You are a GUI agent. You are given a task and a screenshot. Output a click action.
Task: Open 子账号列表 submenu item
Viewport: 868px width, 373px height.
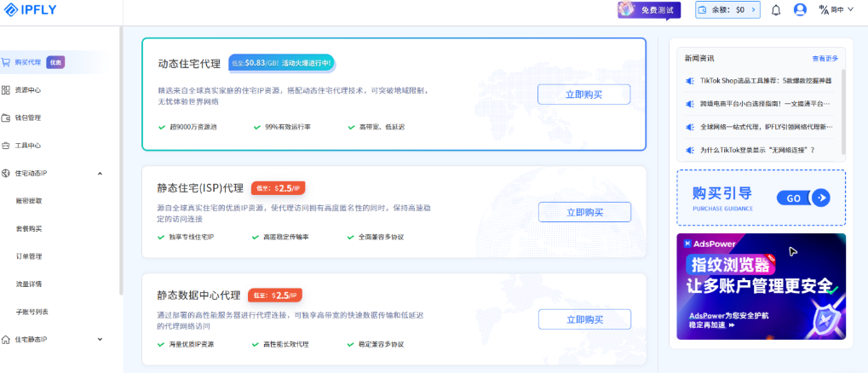point(32,312)
